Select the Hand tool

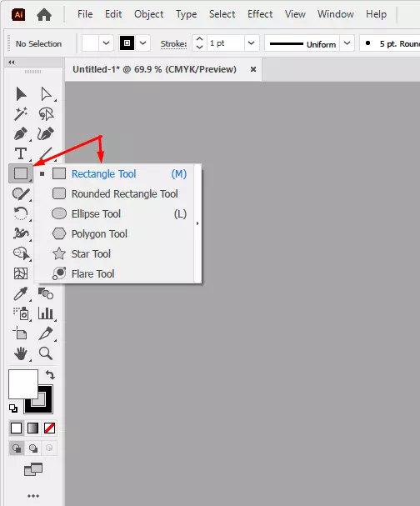(21, 353)
